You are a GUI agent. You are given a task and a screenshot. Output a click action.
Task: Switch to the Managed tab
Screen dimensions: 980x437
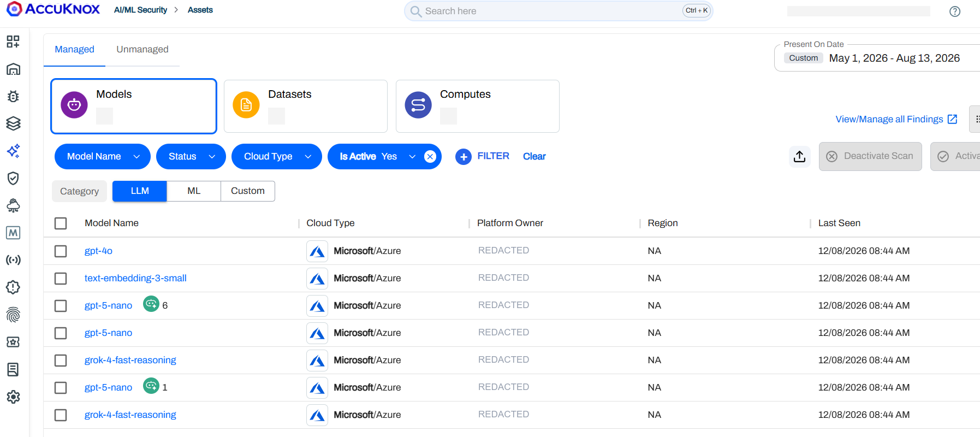[x=74, y=50]
